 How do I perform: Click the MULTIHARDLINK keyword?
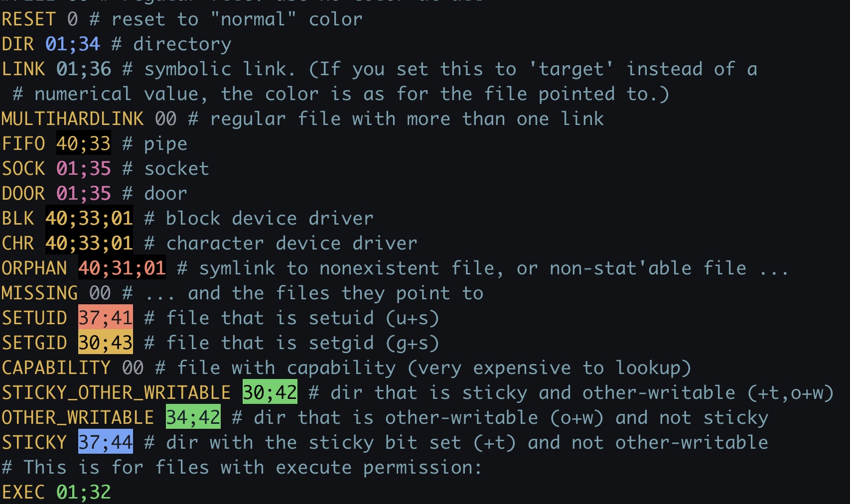(x=72, y=119)
